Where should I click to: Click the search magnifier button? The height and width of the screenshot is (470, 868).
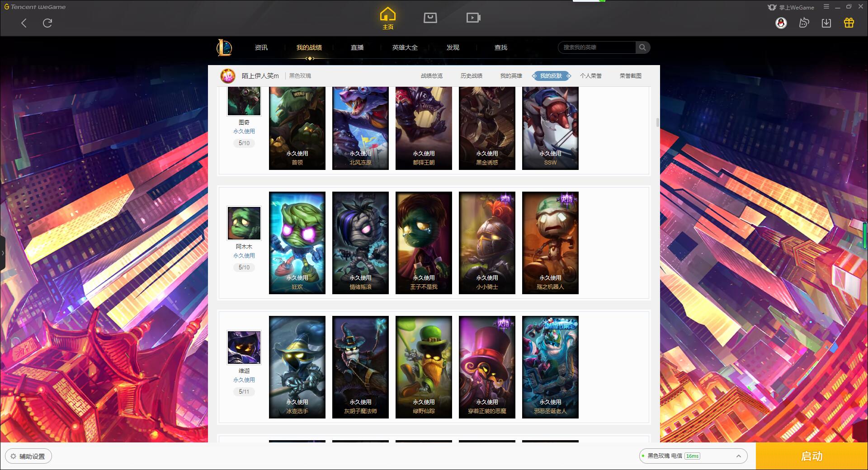[x=642, y=47]
